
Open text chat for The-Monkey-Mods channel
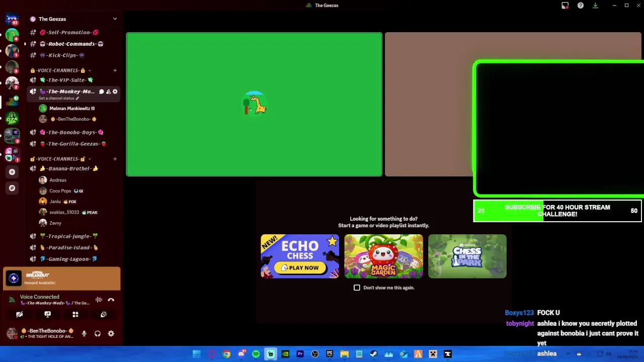(x=101, y=92)
